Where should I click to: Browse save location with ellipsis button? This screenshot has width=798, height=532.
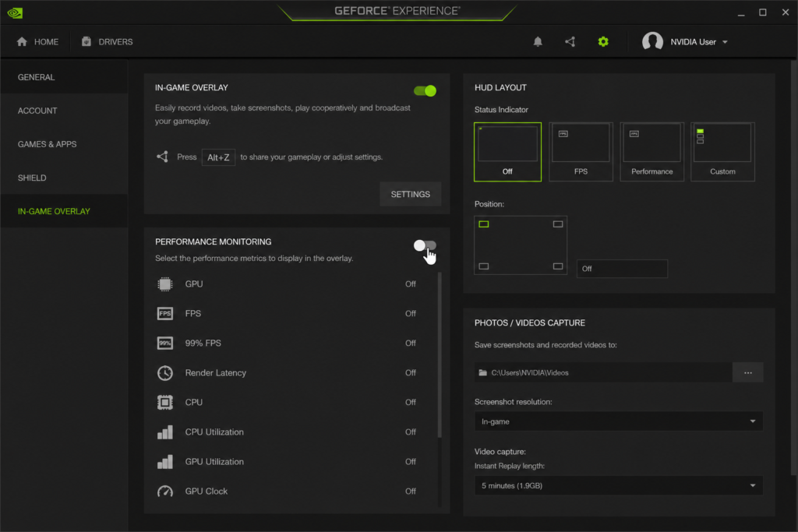(x=747, y=373)
